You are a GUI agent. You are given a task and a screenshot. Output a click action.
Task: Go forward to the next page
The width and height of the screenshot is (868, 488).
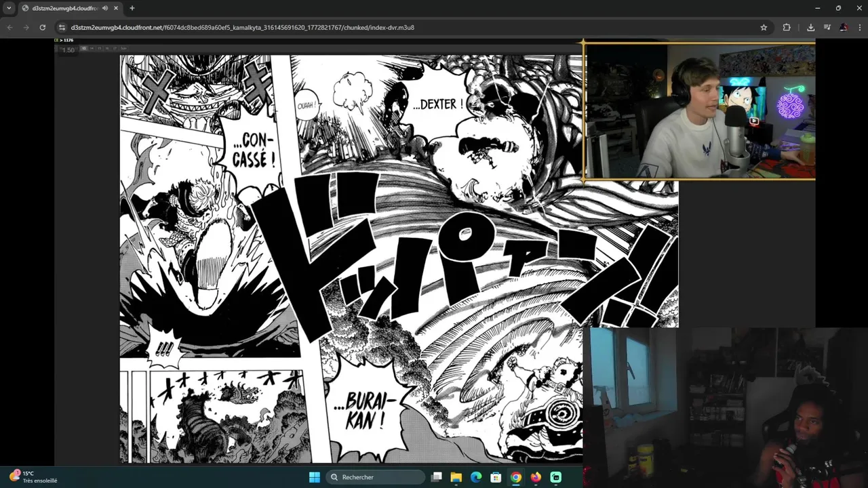26,27
